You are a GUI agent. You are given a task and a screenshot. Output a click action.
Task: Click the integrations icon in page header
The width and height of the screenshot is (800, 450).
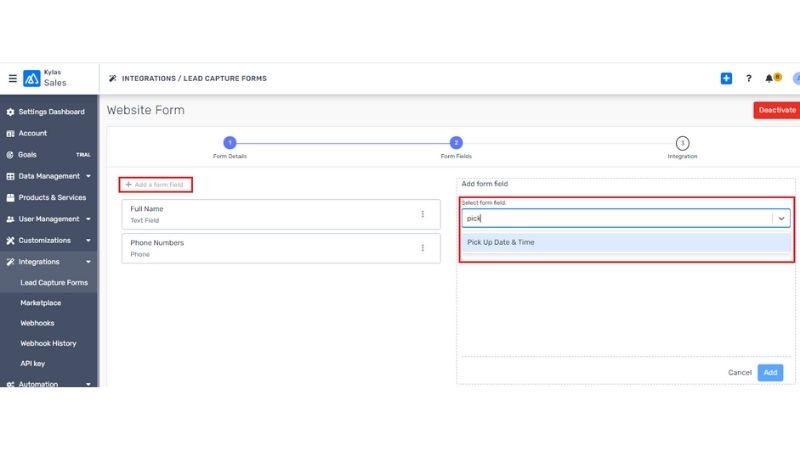[113, 79]
